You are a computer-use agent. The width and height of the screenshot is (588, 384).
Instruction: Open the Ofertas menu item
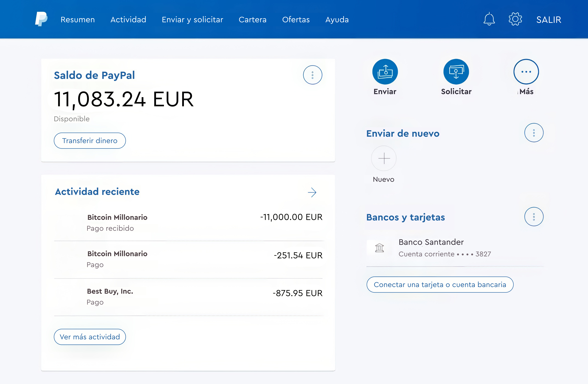[296, 20]
